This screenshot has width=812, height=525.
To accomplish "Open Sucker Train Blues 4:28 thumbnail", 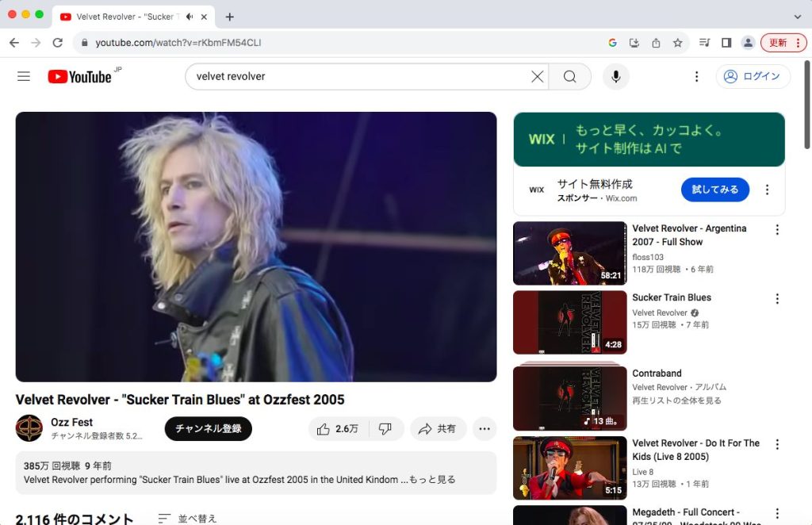I will (x=569, y=323).
